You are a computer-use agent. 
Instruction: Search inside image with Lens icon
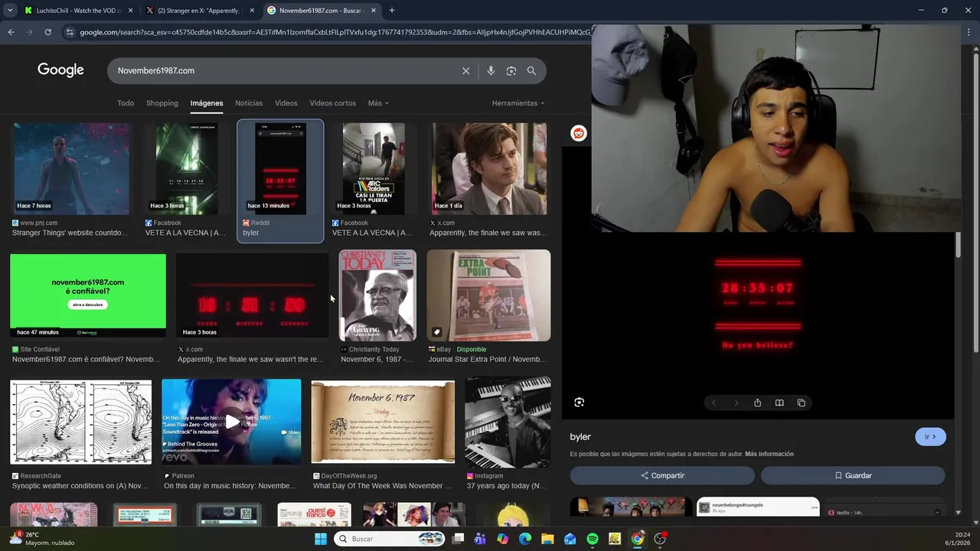coord(579,403)
